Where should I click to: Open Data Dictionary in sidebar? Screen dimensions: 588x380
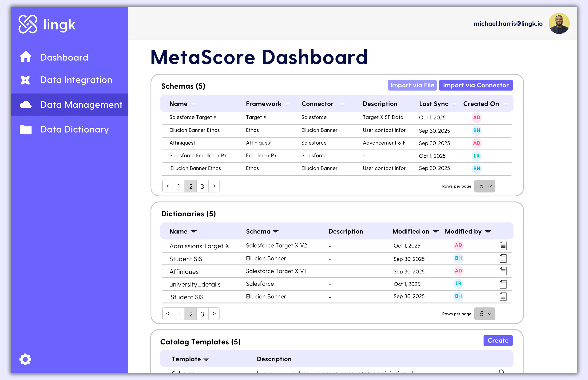[75, 129]
